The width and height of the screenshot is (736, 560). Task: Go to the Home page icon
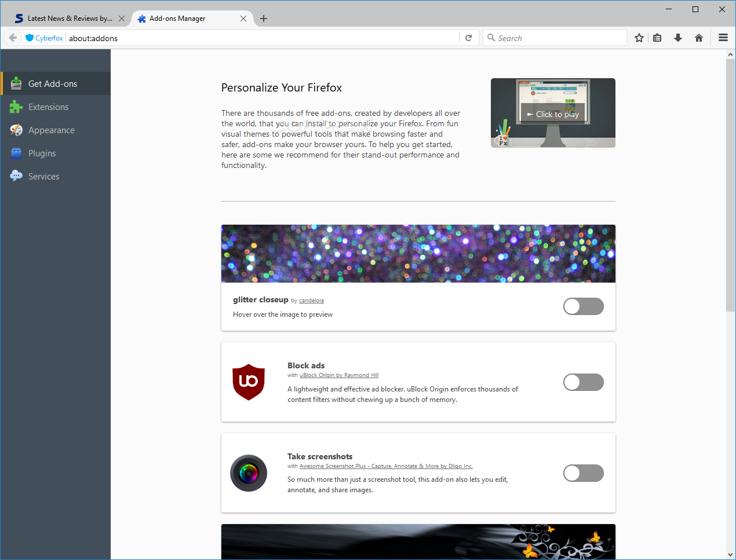[x=699, y=38]
